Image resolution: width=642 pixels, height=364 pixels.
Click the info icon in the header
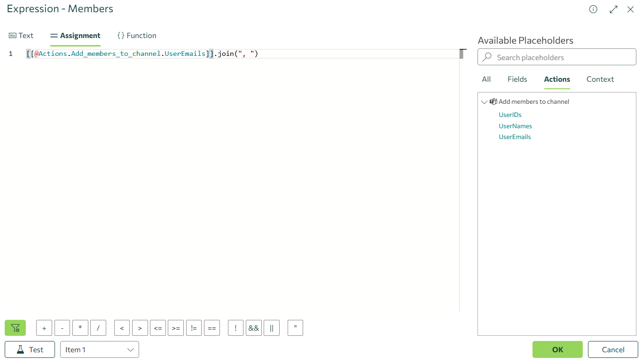(x=593, y=9)
